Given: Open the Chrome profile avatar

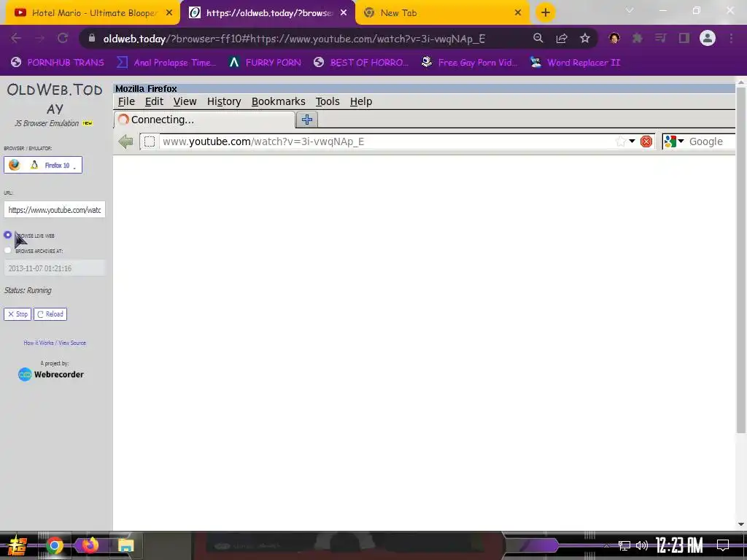Looking at the screenshot, I should click(x=708, y=39).
